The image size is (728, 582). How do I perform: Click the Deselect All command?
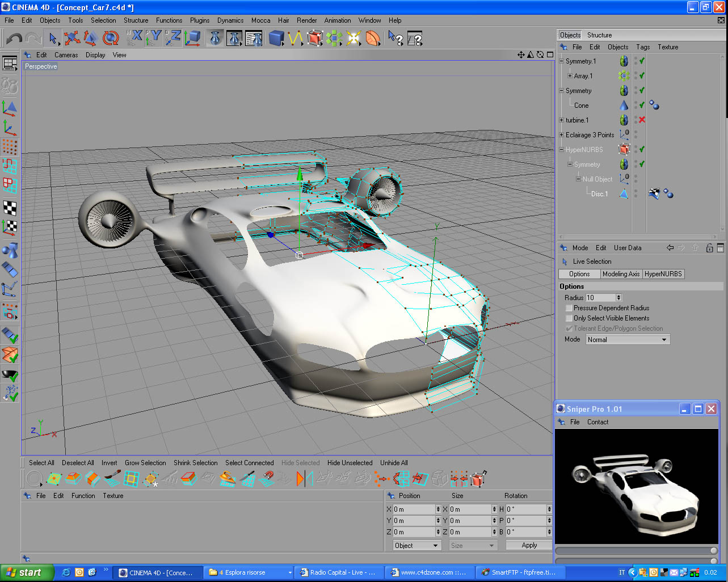pyautogui.click(x=78, y=462)
